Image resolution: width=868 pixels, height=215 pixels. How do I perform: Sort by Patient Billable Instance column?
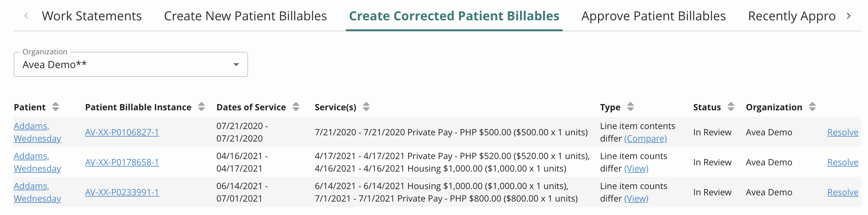[201, 107]
